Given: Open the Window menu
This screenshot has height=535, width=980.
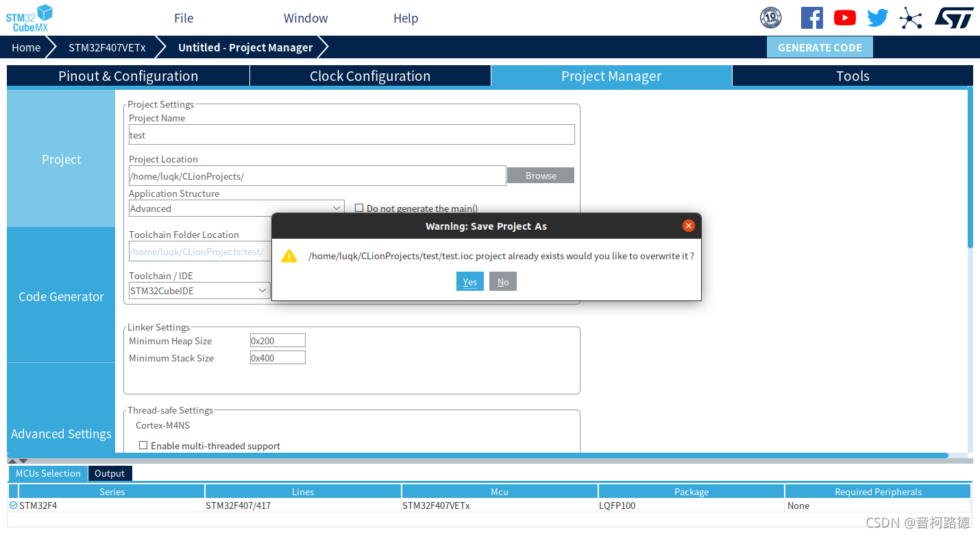Looking at the screenshot, I should pos(306,19).
